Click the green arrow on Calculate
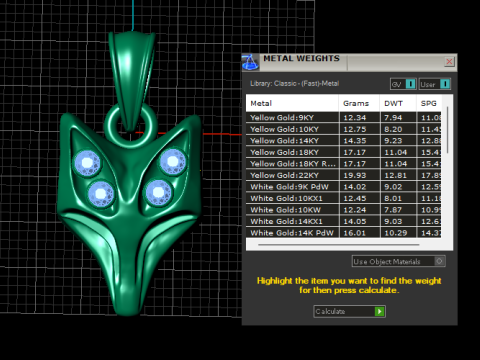Screen dimensions: 480x360 point(379,311)
